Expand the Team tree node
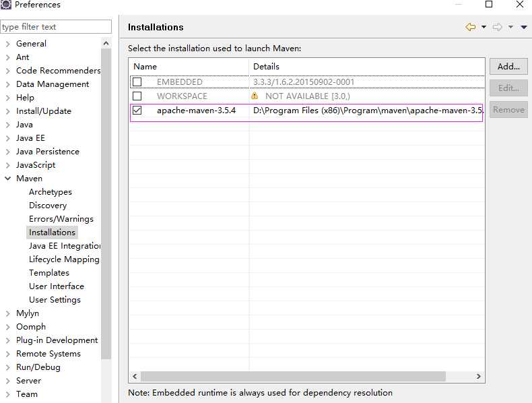The height and width of the screenshot is (403, 532). click(8, 394)
